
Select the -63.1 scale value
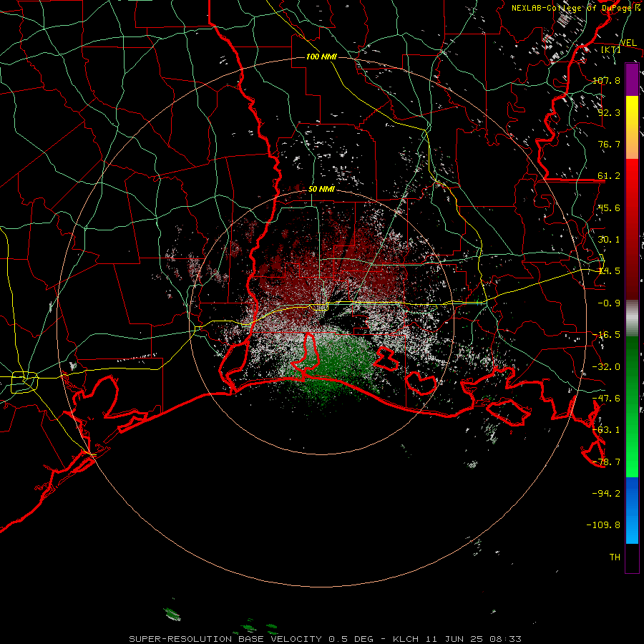tap(607, 430)
